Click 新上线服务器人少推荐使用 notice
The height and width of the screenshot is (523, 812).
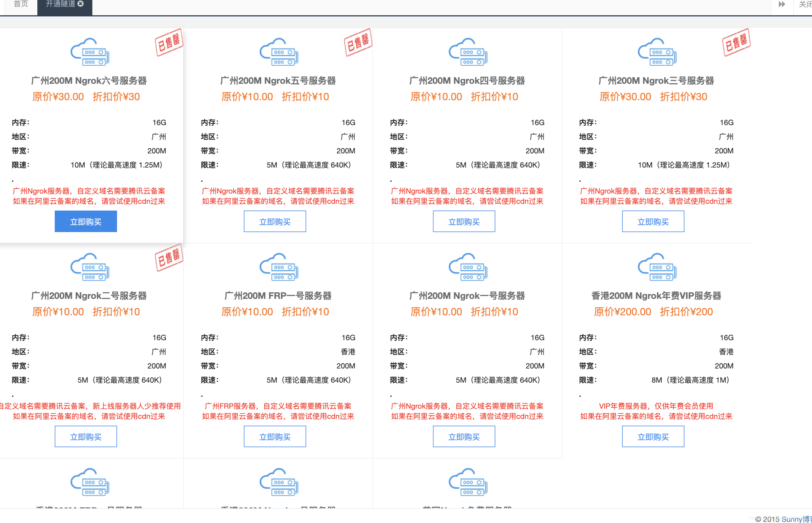click(136, 406)
